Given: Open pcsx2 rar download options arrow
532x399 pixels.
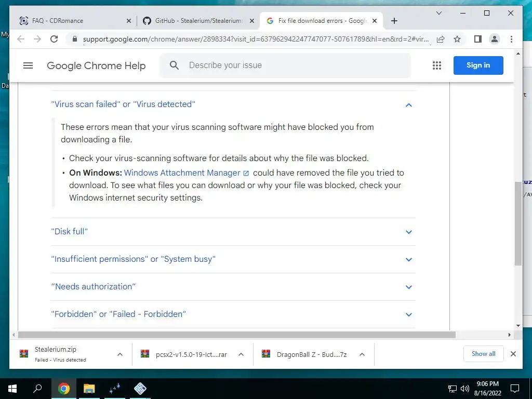Looking at the screenshot, I should point(241,354).
